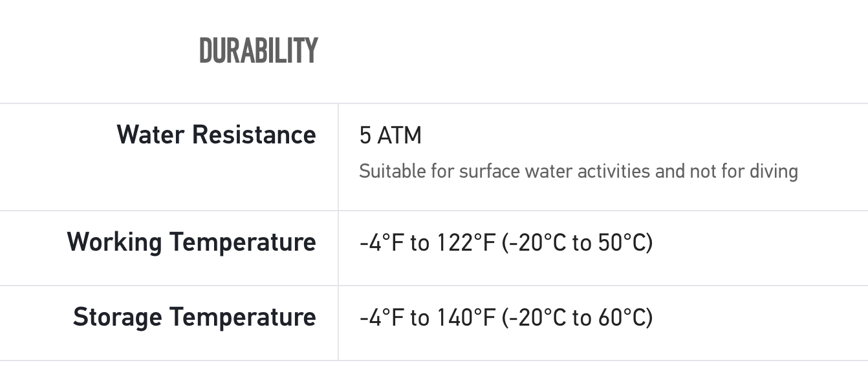Click the surface water activities note
Viewport: 868px width, 367px height.
(x=578, y=171)
